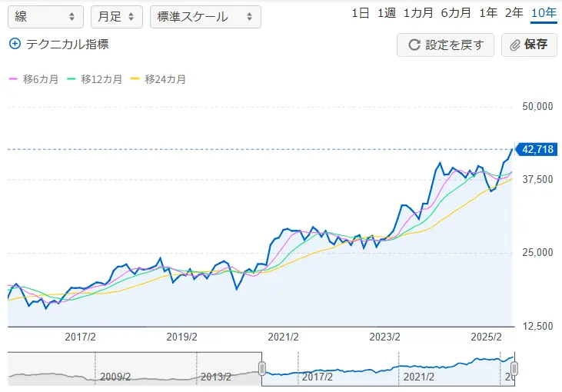Select the 10年 time range
The width and height of the screenshot is (562, 392).
(x=544, y=13)
